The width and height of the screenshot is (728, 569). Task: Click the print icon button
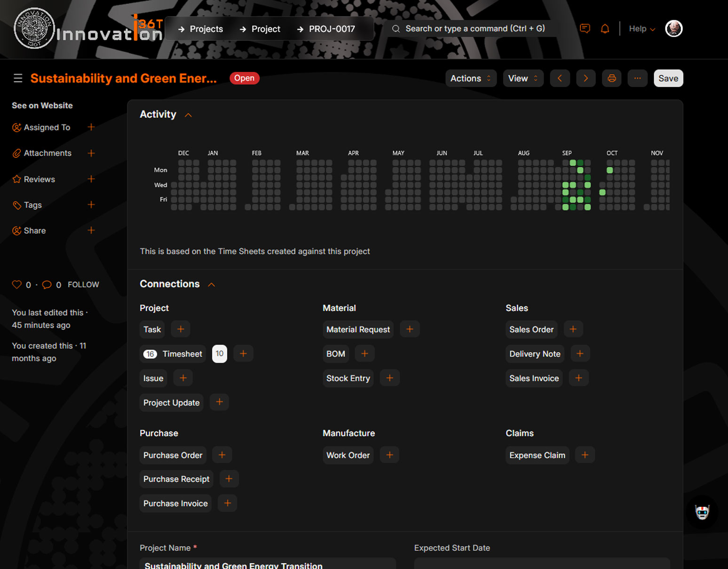[x=611, y=79]
